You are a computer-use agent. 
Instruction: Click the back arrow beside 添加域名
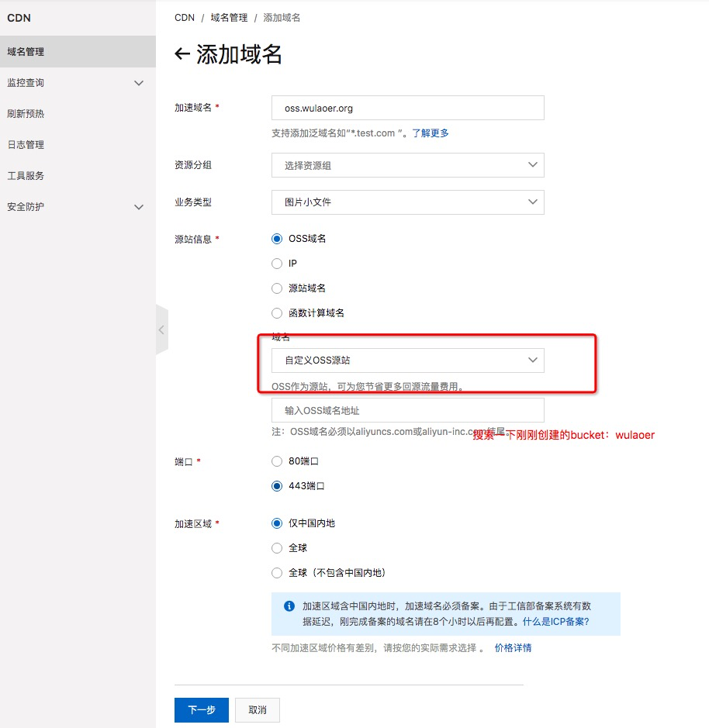tap(182, 54)
